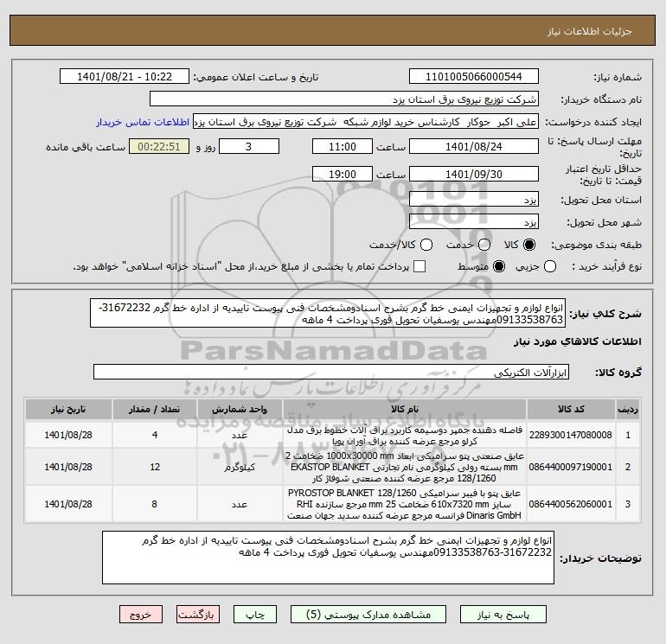Click the delivery city field شهر محل تحویل

pyautogui.click(x=474, y=221)
